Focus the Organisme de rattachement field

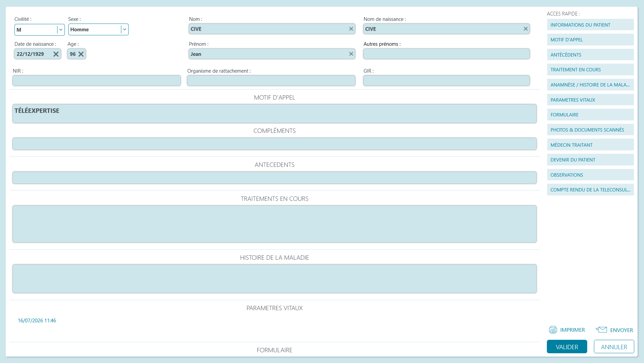point(271,81)
